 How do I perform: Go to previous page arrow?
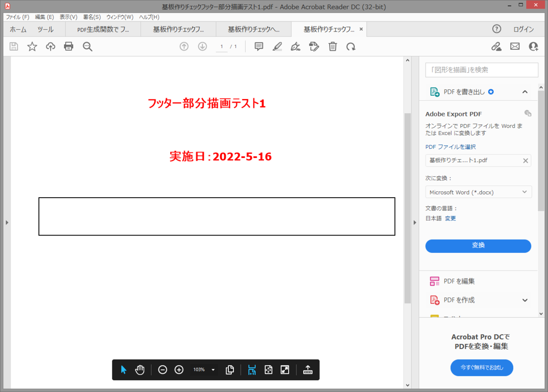click(184, 47)
